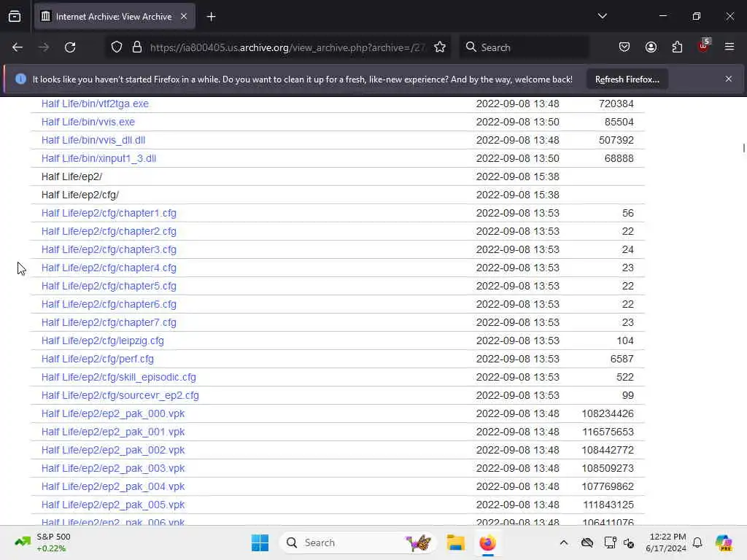Image resolution: width=747 pixels, height=560 pixels.
Task: Open leipzig.cfg file link
Action: [102, 341]
